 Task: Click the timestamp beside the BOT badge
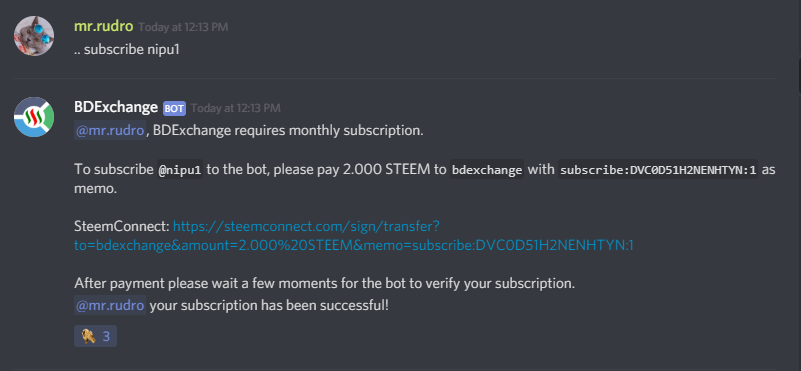[235, 108]
